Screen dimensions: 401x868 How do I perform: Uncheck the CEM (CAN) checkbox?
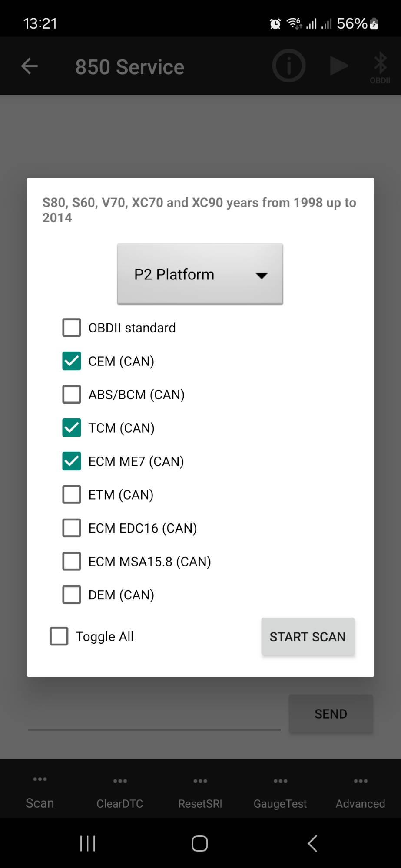(72, 361)
